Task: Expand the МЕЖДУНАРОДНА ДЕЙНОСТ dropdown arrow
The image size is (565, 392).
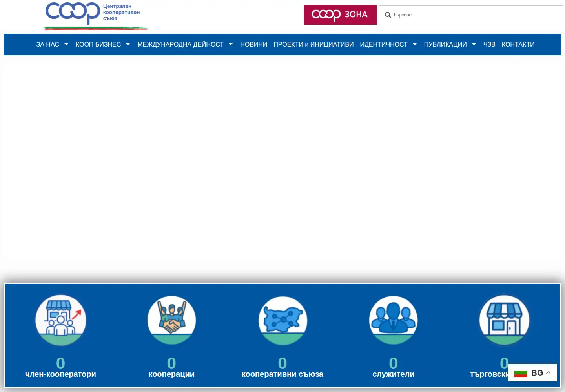Action: 231,44
